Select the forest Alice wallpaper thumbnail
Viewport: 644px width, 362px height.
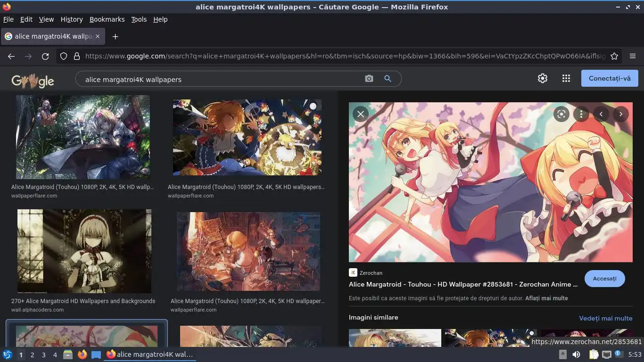(x=83, y=137)
